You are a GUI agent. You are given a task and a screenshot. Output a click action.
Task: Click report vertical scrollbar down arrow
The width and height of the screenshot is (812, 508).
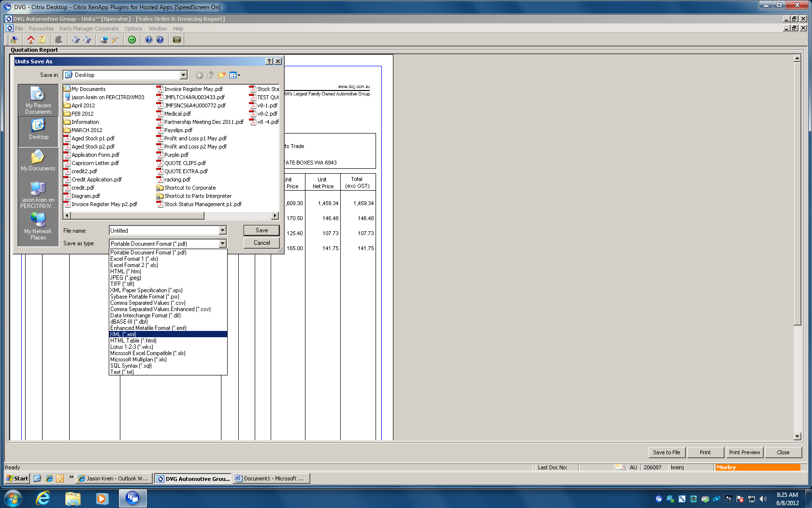(797, 436)
